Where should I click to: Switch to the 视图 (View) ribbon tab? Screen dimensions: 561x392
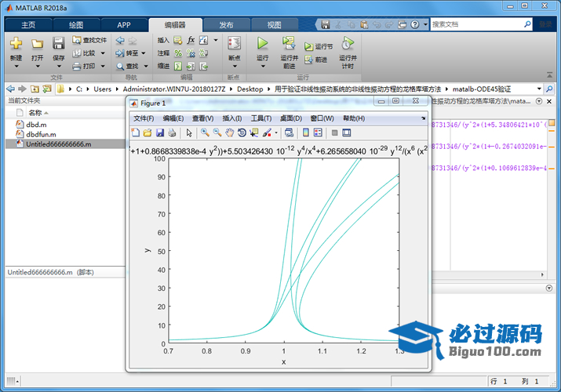pyautogui.click(x=275, y=25)
